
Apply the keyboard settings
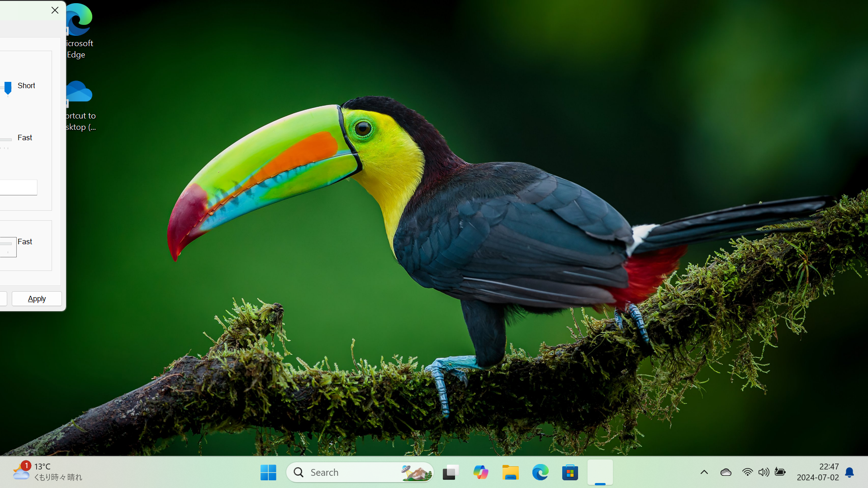click(37, 298)
